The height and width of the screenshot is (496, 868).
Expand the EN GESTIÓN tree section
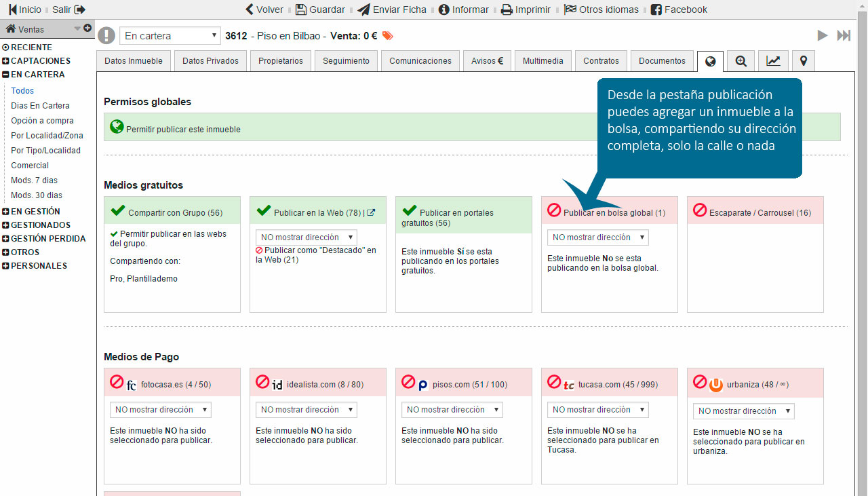point(6,212)
